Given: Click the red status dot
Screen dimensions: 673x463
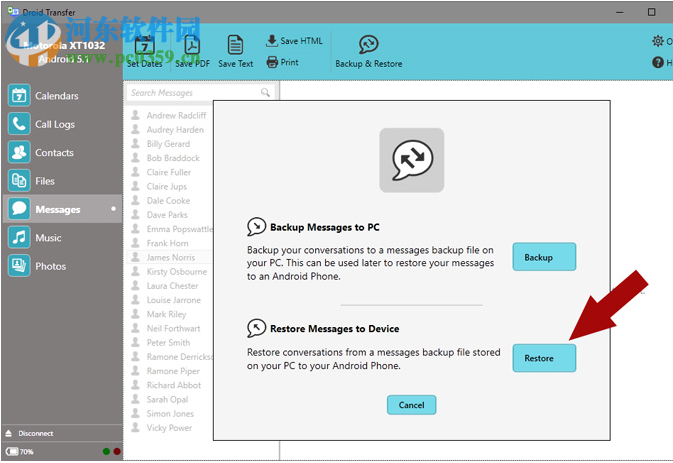Looking at the screenshot, I should (116, 451).
